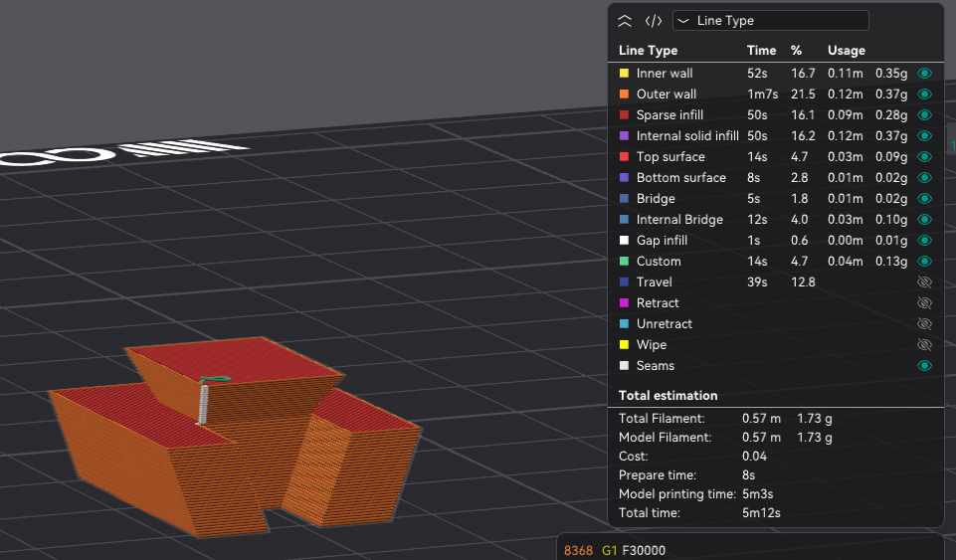Image resolution: width=956 pixels, height=560 pixels.
Task: Toggle Seams visibility eye icon
Action: point(924,366)
